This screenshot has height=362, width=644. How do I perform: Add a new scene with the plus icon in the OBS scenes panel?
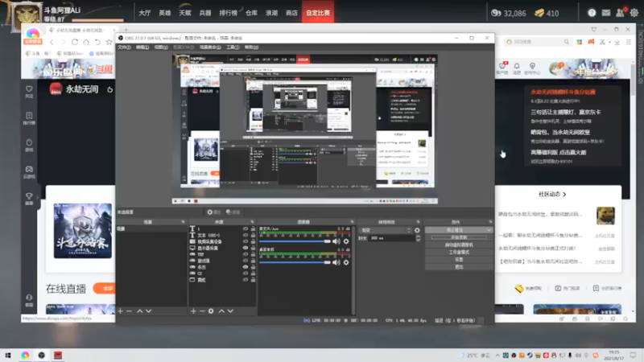[120, 311]
